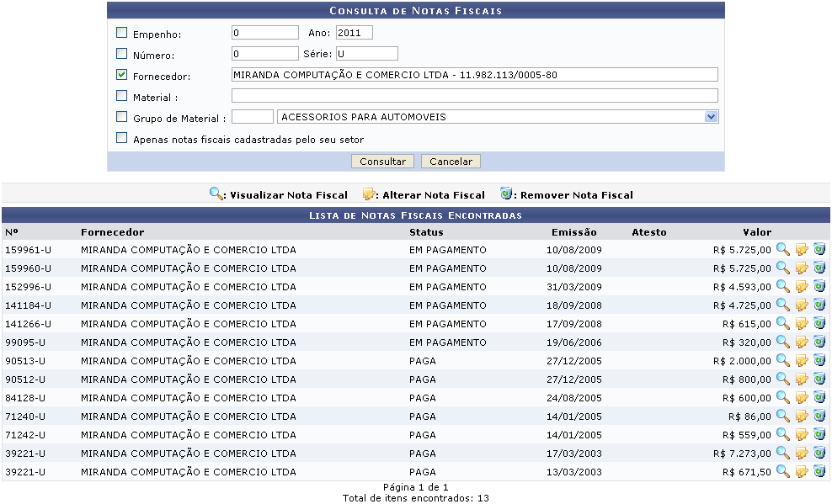Edit nota fiscal 159961-U
Screen dimensions: 832x504
pos(801,250)
